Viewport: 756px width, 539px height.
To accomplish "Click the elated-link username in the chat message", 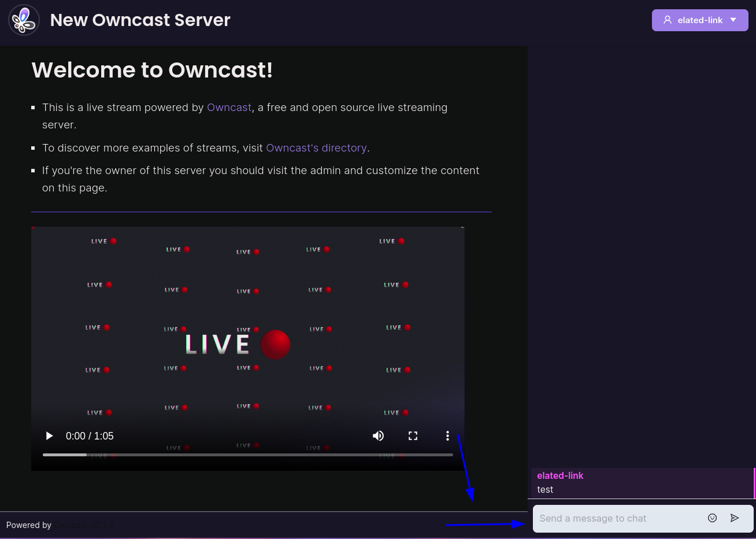I will click(560, 475).
